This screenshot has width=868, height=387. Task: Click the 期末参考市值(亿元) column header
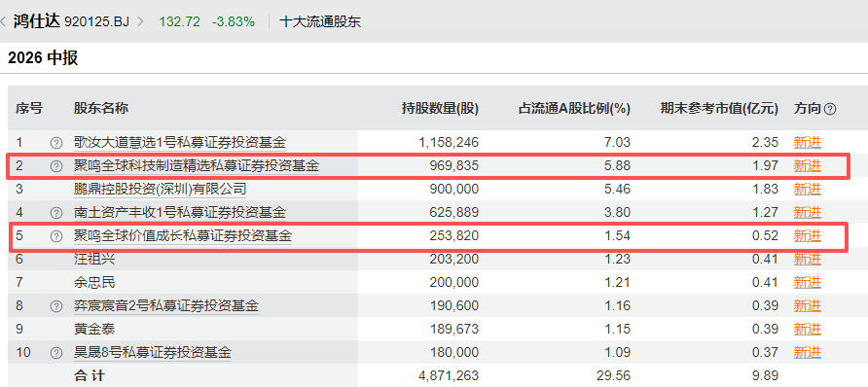click(720, 109)
